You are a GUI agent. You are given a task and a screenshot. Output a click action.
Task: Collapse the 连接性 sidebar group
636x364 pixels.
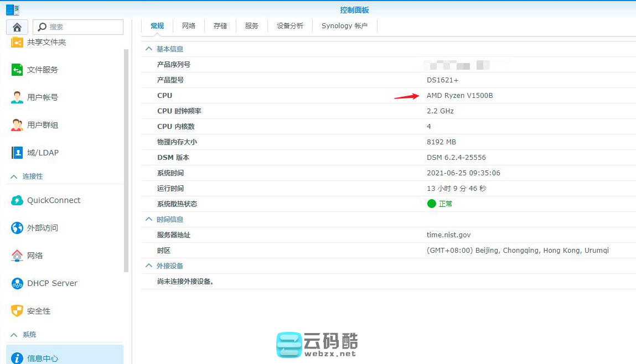14,176
